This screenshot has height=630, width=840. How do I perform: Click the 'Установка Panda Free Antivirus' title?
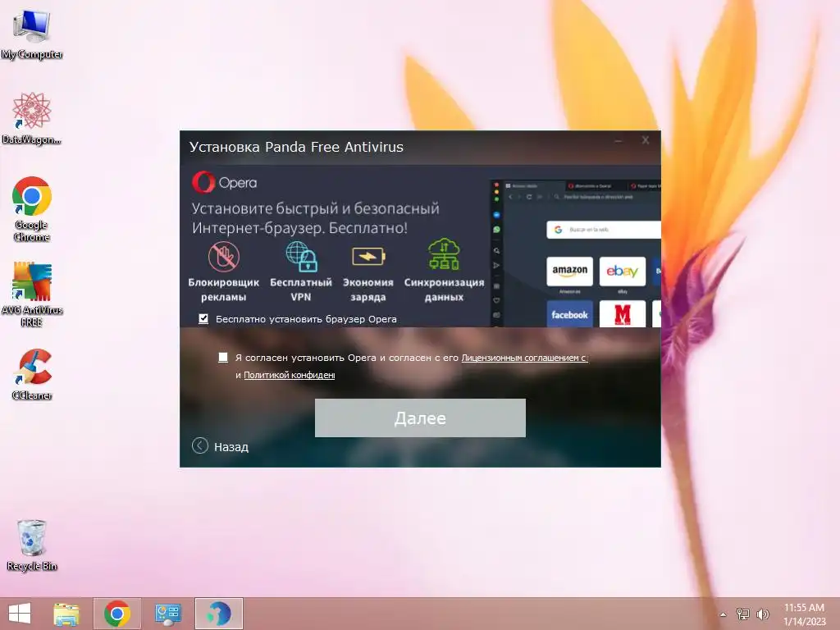296,147
